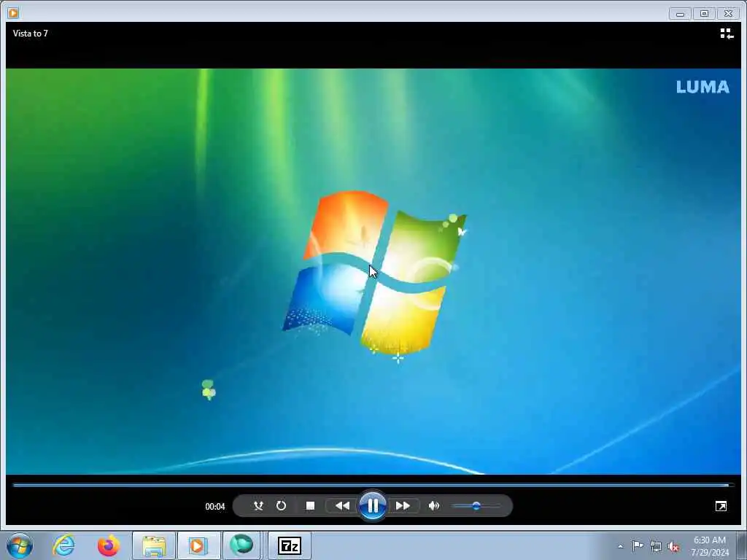Minimize the Media Player window
Image resolution: width=747 pixels, height=560 pixels.
pyautogui.click(x=680, y=14)
